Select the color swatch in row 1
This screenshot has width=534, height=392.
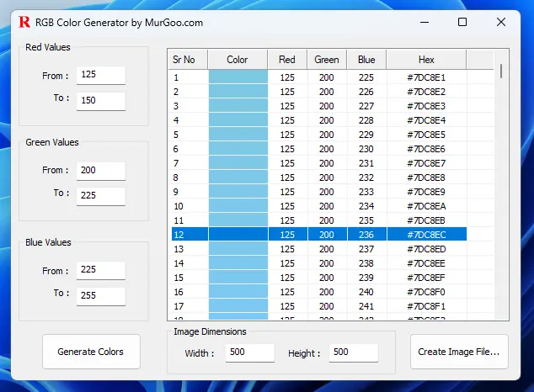coord(238,77)
